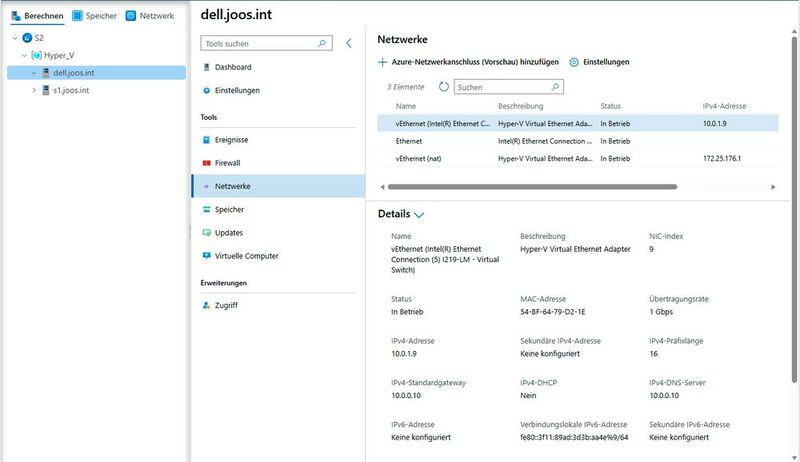Select the vEthernet (nat) row
Image resolution: width=800 pixels, height=462 pixels.
[x=578, y=159]
